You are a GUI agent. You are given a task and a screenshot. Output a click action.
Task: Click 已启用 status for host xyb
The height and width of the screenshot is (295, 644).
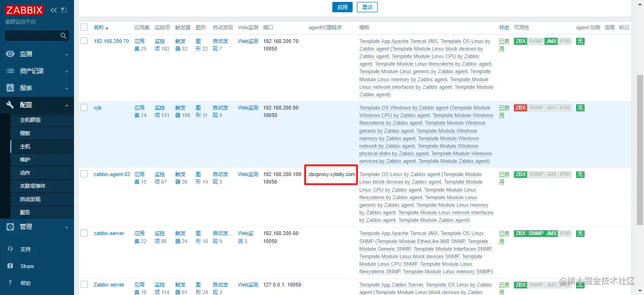(x=504, y=111)
